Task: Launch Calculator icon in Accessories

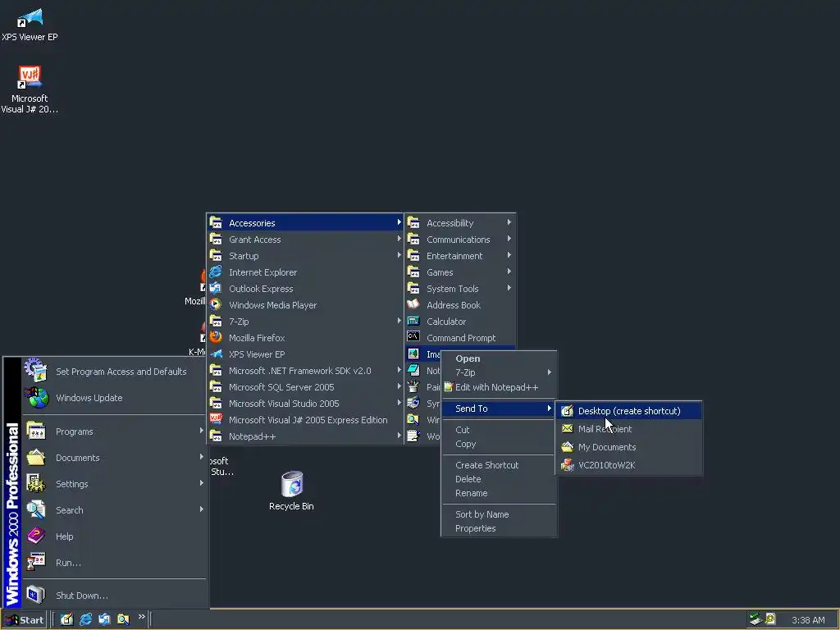Action: (413, 321)
